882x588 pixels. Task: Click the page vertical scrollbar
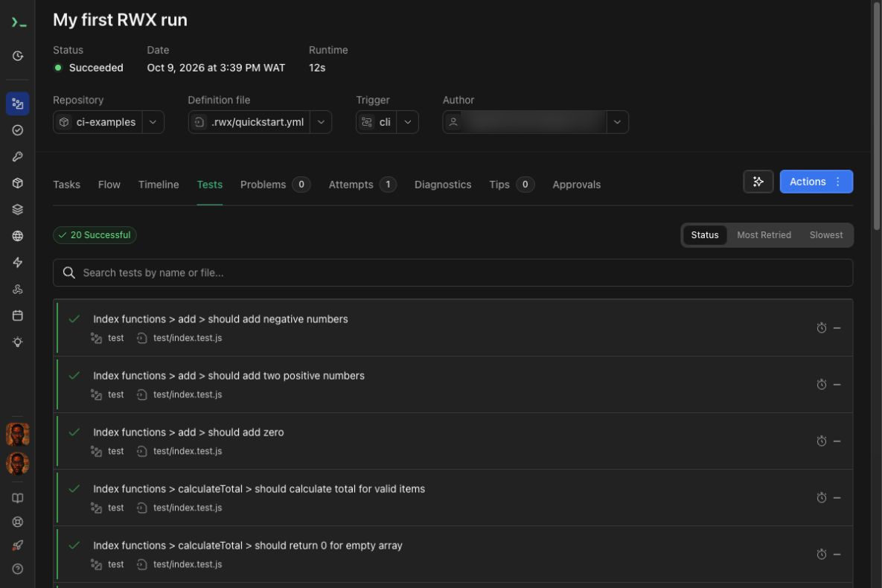click(876, 115)
